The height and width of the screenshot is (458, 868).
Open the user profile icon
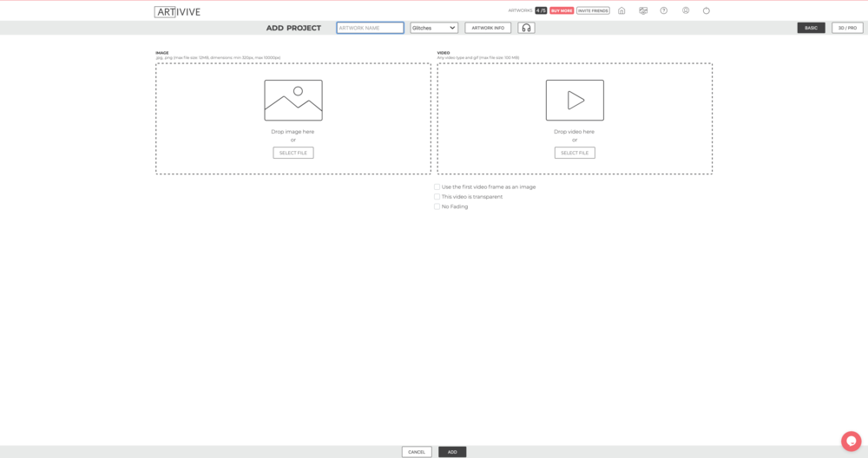(x=686, y=10)
